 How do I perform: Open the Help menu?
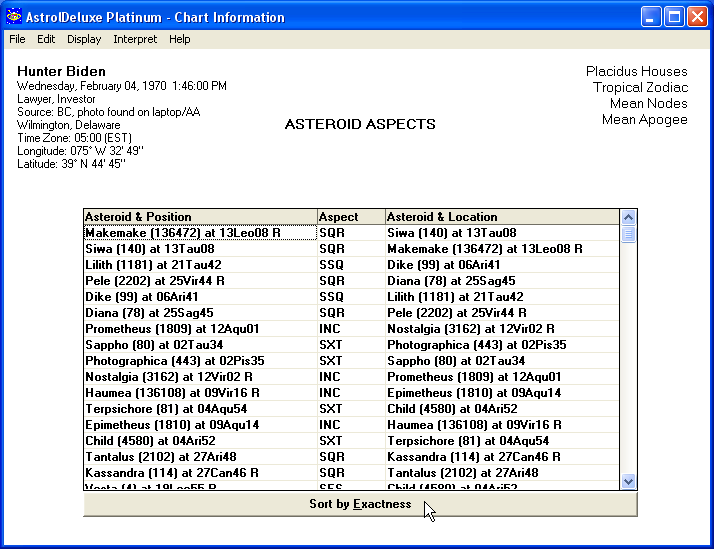[179, 39]
